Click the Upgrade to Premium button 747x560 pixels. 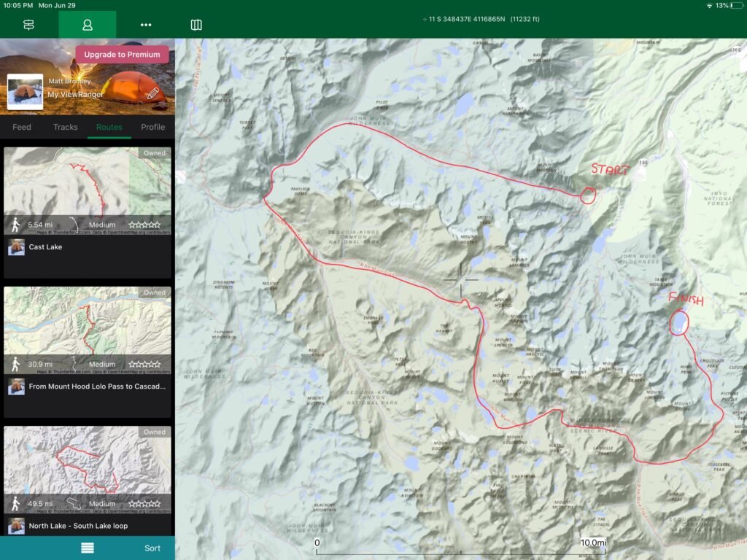(122, 54)
